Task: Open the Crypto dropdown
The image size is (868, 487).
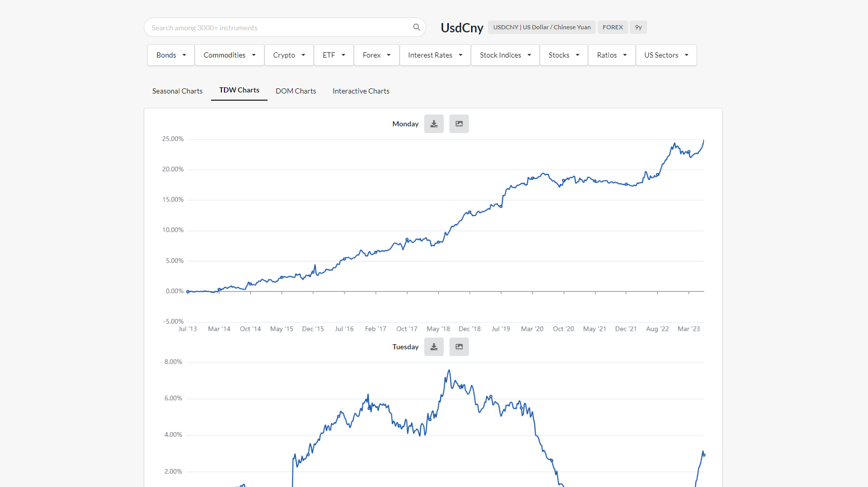Action: [289, 54]
